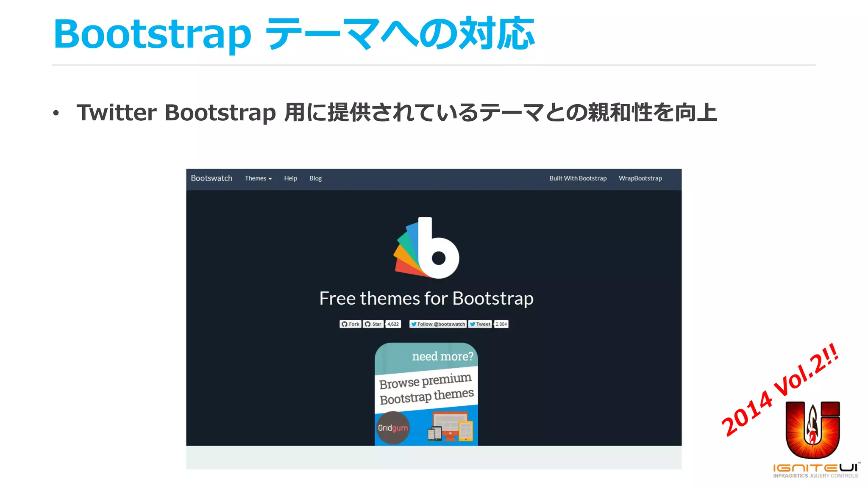Open the 4,622 stargazers count
Image resolution: width=868 pixels, height=488 pixels.
[x=393, y=324]
